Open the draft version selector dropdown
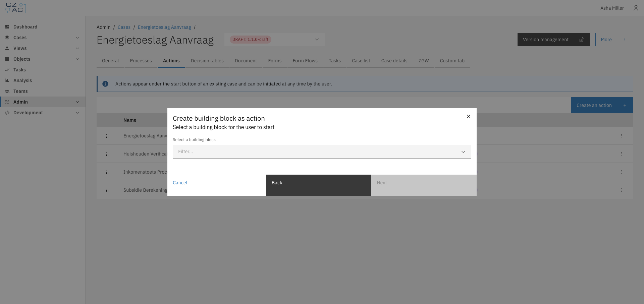Viewport: 644px width, 304px height. point(275,40)
